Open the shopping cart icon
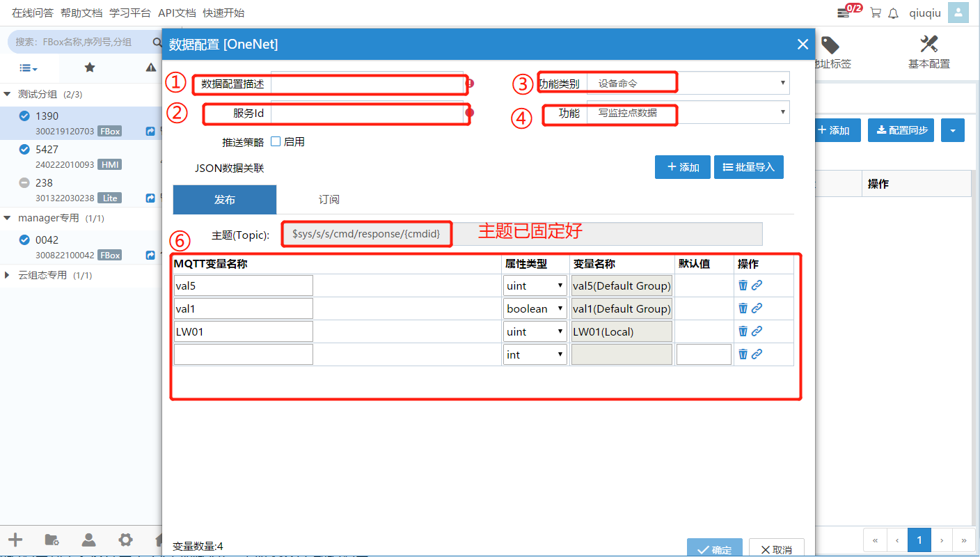 [876, 13]
